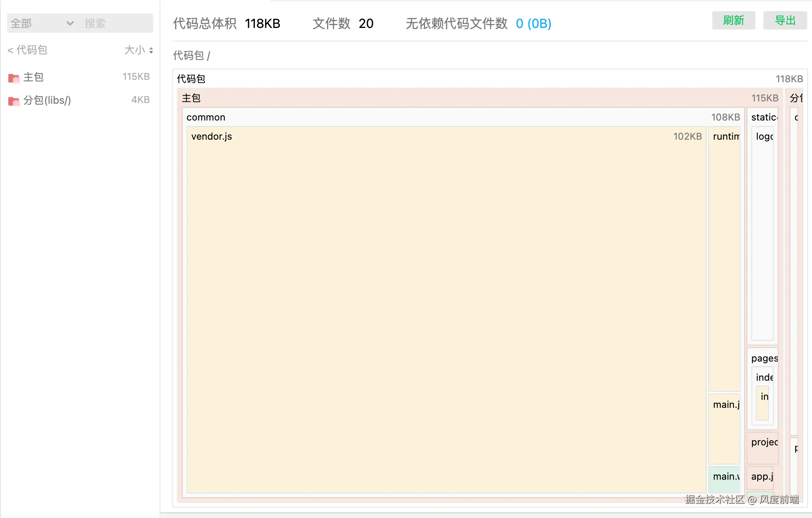Open the pages folder block in treemap
The height and width of the screenshot is (518, 812).
(x=764, y=358)
